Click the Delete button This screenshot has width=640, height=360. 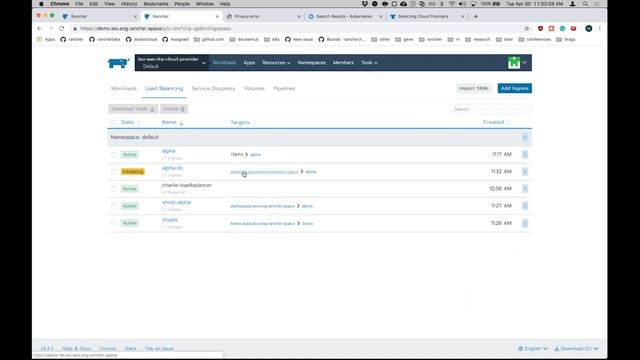174,109
